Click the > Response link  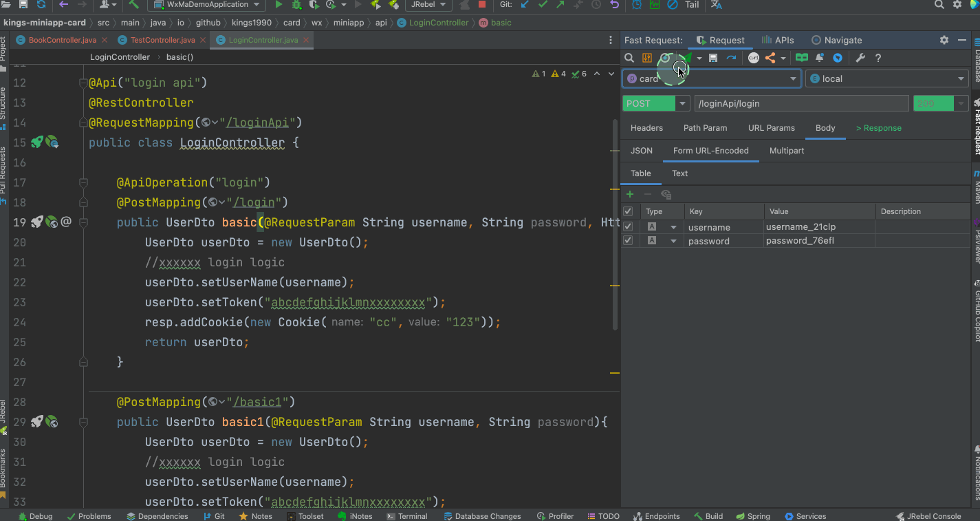(x=878, y=128)
